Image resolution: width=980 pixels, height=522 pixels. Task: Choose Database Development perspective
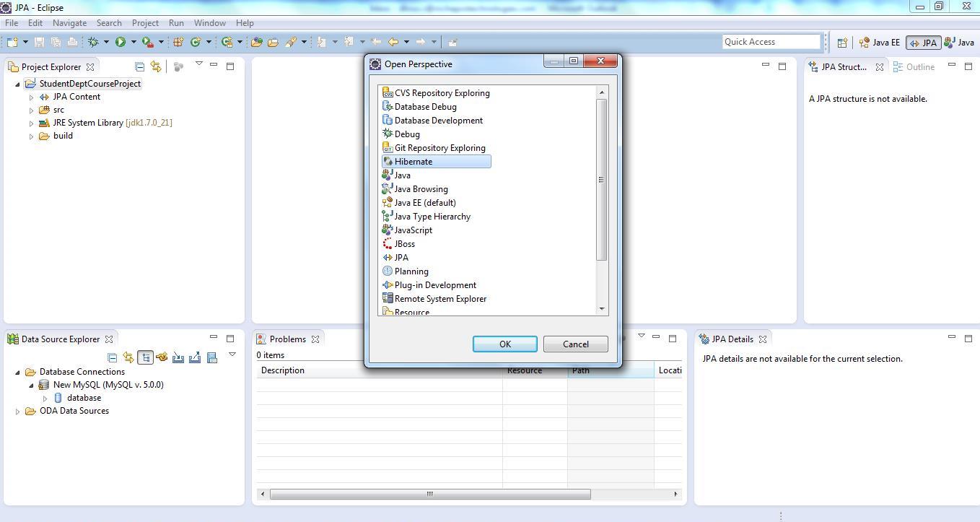pos(432,121)
